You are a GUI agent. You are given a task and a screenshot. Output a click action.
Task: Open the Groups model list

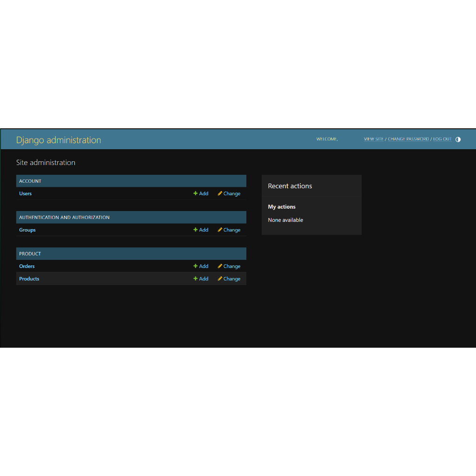[27, 230]
